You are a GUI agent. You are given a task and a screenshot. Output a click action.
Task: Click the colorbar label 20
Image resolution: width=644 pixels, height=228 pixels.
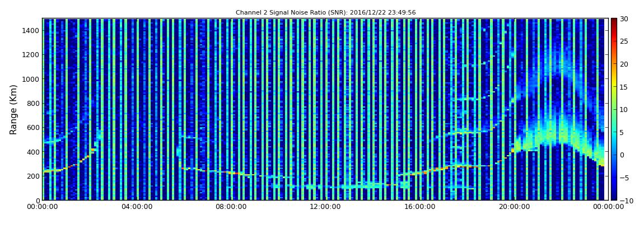tap(624, 64)
